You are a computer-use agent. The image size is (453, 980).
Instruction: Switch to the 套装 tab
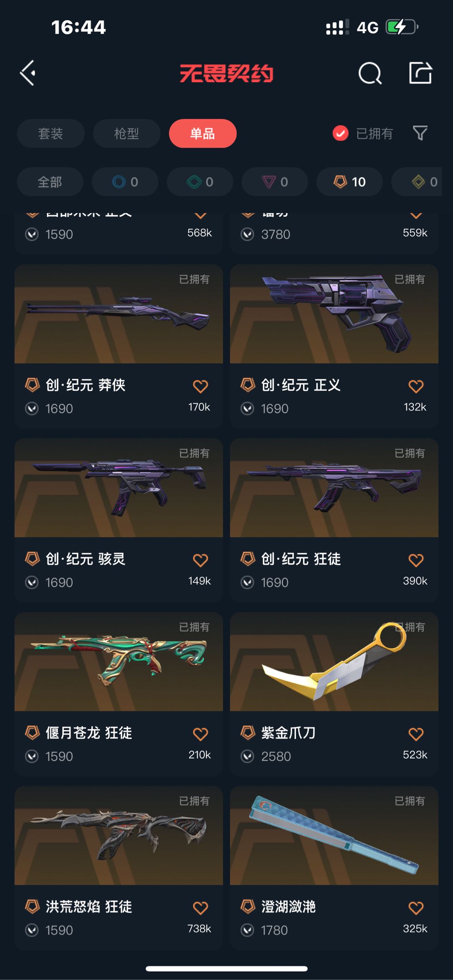point(51,133)
